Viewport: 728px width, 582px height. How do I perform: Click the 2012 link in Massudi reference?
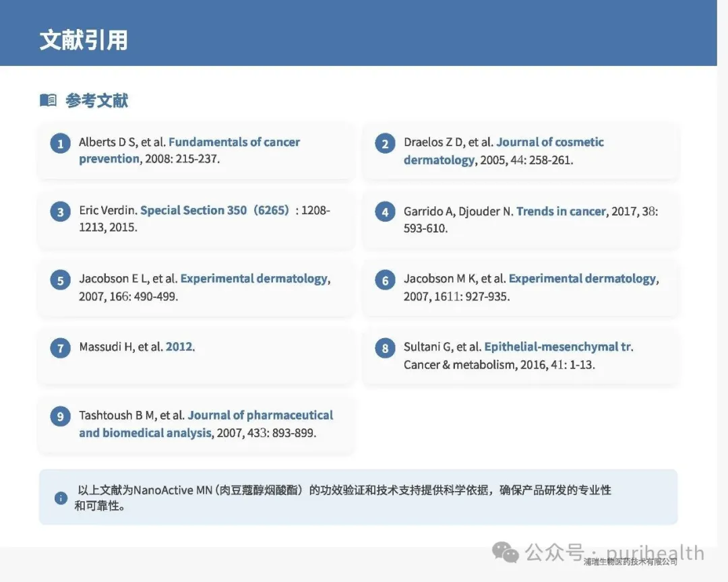pos(179,347)
